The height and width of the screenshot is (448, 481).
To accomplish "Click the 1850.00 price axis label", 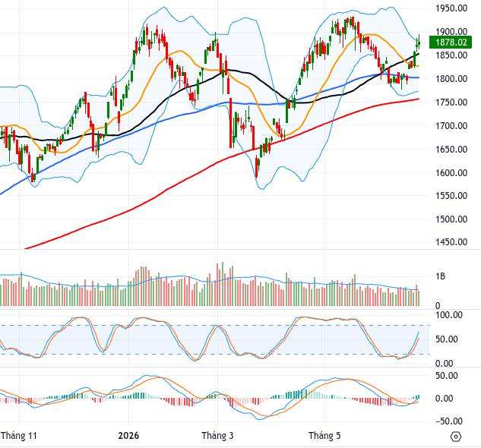I will 451,55.
